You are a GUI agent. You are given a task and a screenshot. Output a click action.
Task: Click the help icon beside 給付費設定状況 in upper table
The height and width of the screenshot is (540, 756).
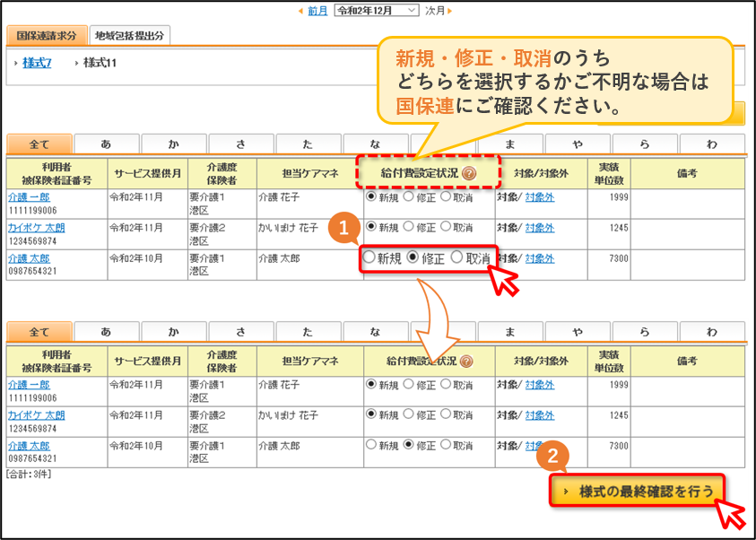[468, 174]
